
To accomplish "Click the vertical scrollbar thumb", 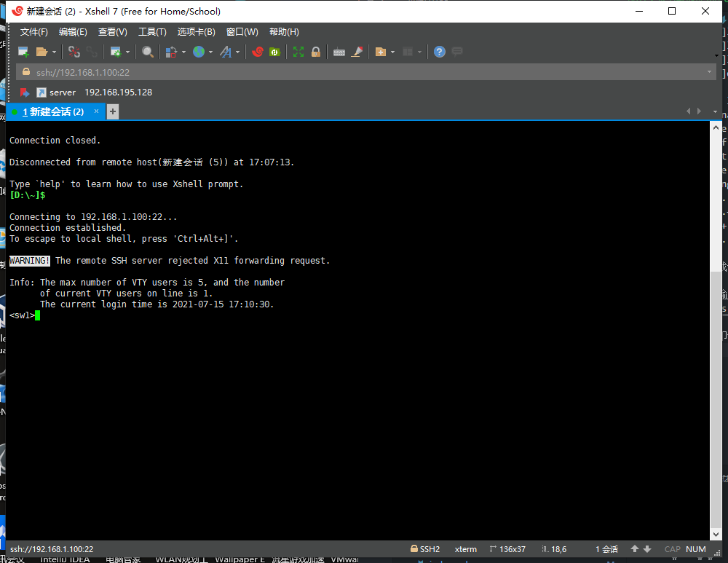I will pyautogui.click(x=716, y=399).
